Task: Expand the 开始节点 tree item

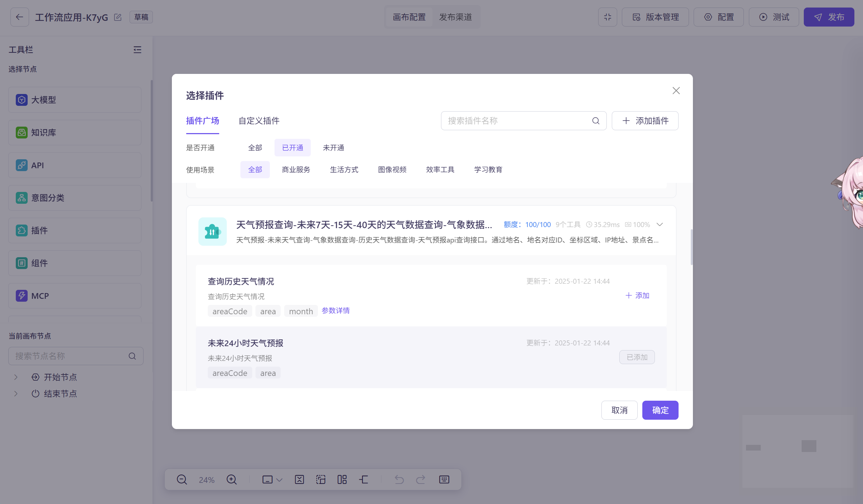Action: (16, 377)
